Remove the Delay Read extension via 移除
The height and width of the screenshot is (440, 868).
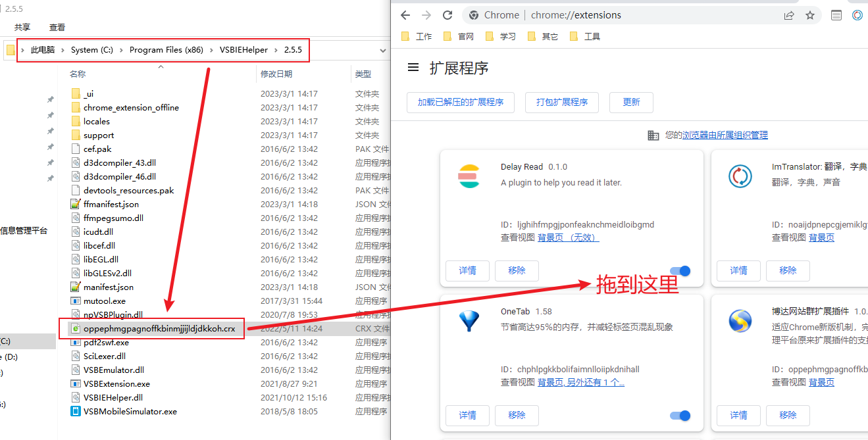[x=517, y=271]
